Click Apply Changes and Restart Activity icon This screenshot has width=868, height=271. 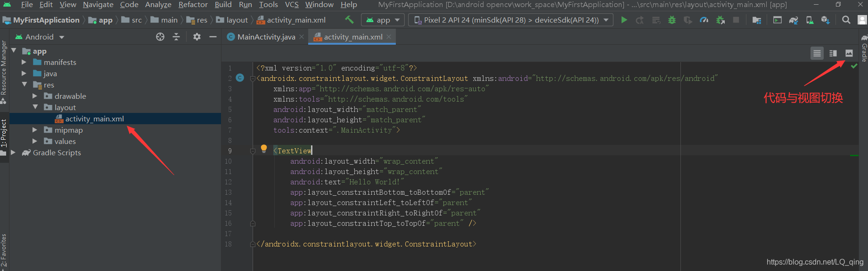639,20
